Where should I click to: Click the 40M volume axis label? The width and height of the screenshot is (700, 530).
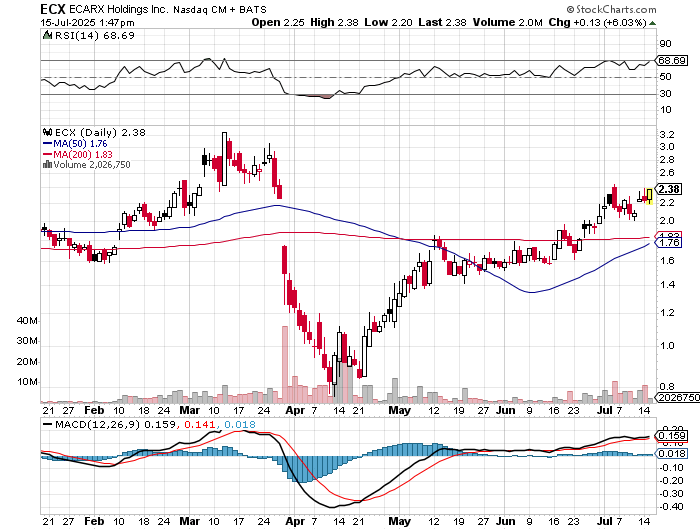tap(27, 321)
